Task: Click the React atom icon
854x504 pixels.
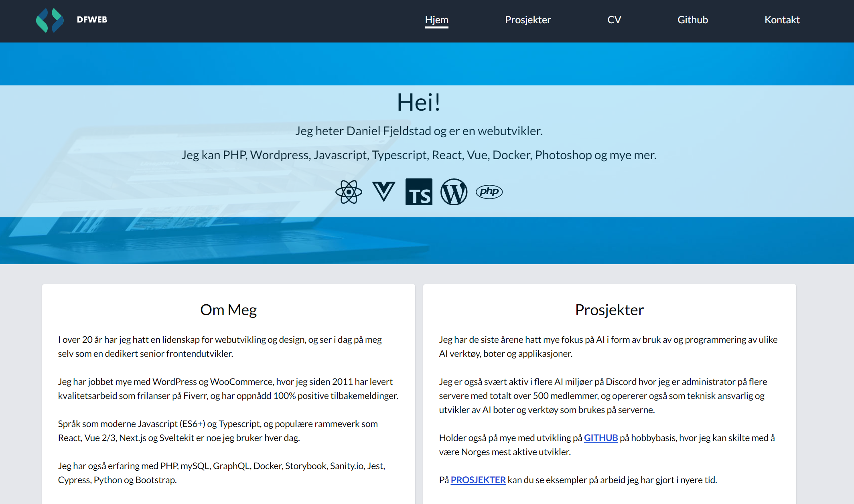Action: (349, 192)
